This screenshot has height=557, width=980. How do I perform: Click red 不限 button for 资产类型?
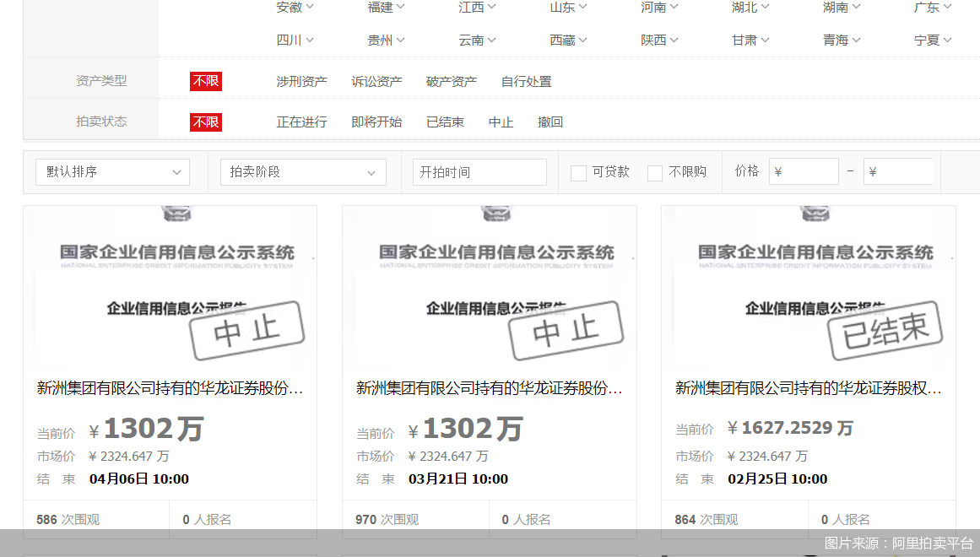pos(206,82)
